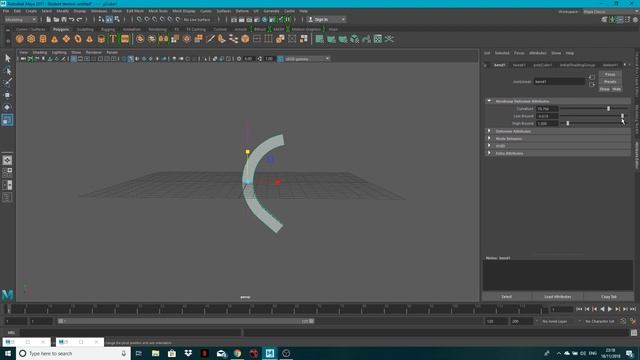
Task: Activate the Scale tool in toolbox
Action: click(7, 120)
